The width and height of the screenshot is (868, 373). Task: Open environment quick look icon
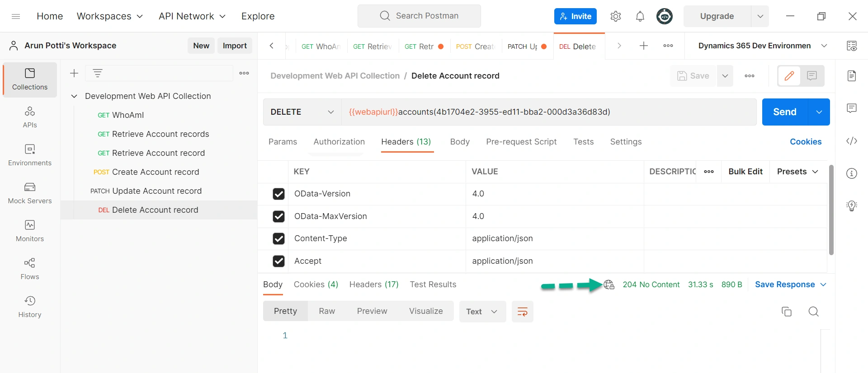[x=852, y=46]
